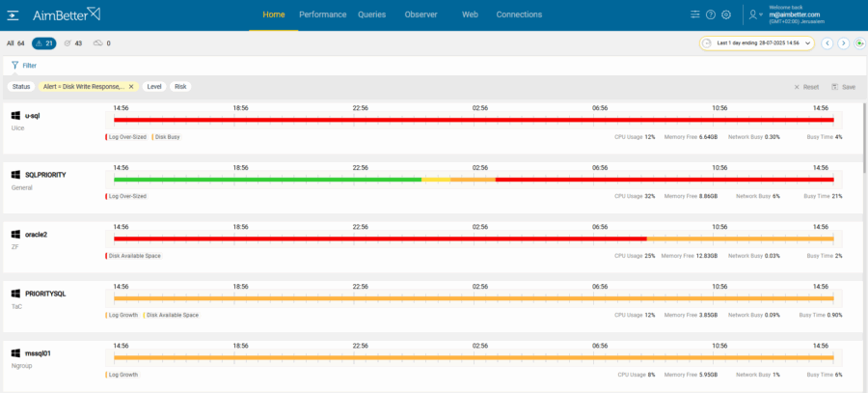The height and width of the screenshot is (393, 868).
Task: Click the Windows icon beside SQLPRIORITY
Action: click(x=15, y=175)
